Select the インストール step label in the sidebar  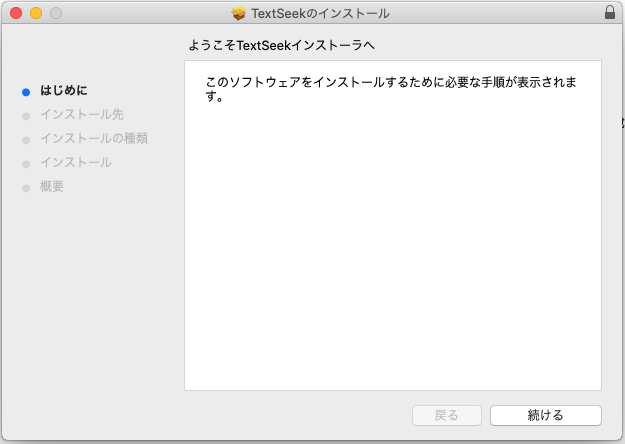point(76,162)
